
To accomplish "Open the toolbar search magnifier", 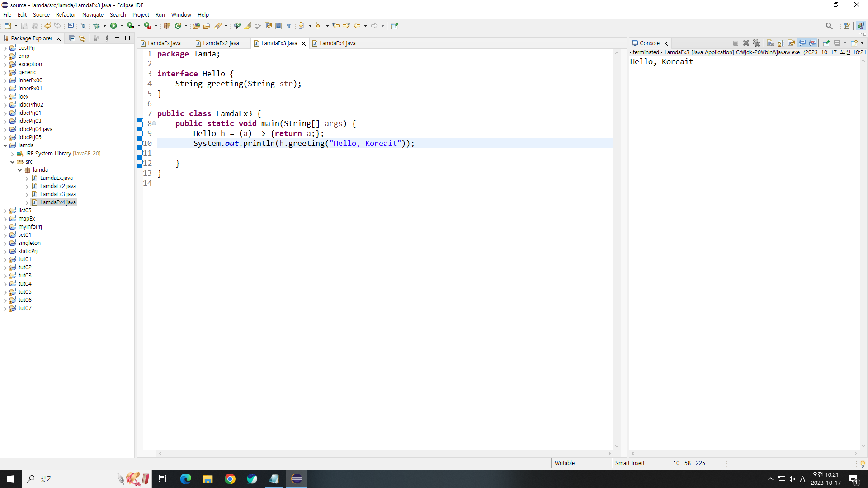I will [x=829, y=26].
